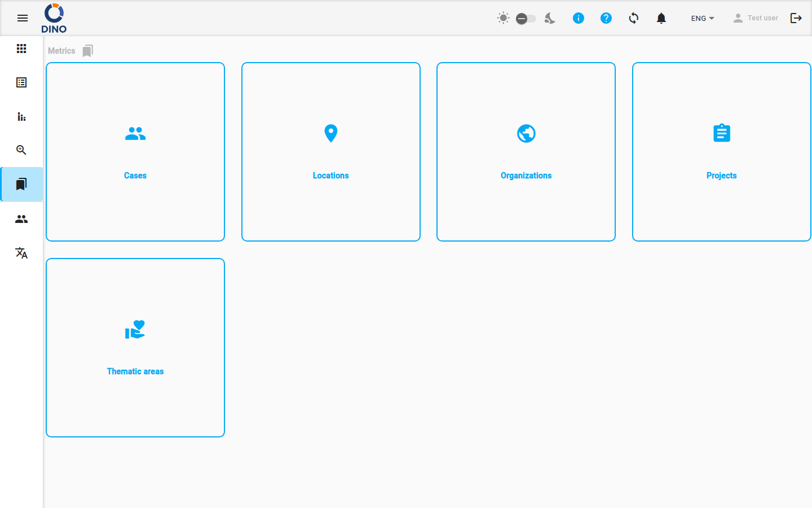Viewport: 812px width, 508px height.
Task: Click the Locations label text
Action: [331, 176]
